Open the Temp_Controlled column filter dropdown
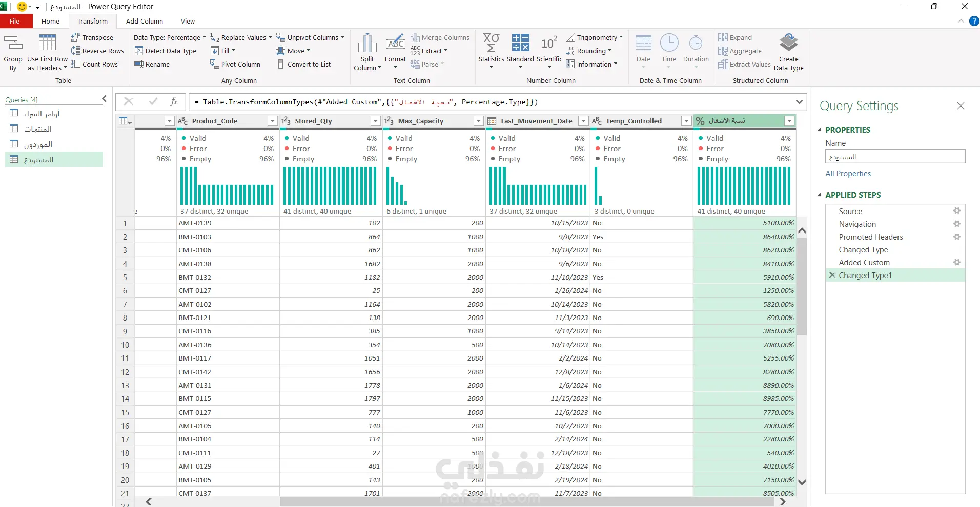 coord(686,121)
